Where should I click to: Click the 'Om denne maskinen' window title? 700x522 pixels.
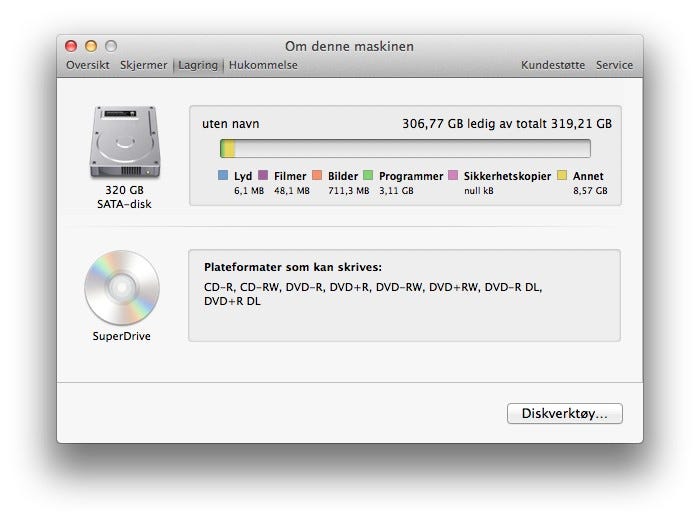pyautogui.click(x=350, y=46)
